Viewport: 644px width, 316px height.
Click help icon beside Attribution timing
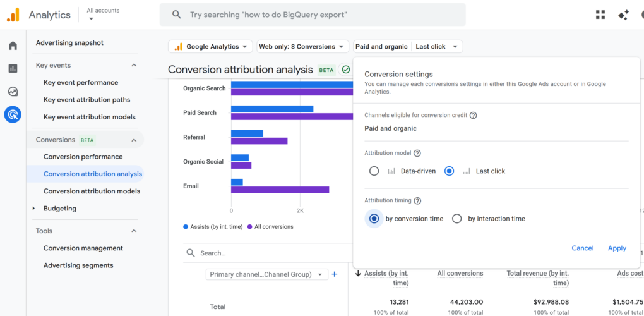pos(417,201)
